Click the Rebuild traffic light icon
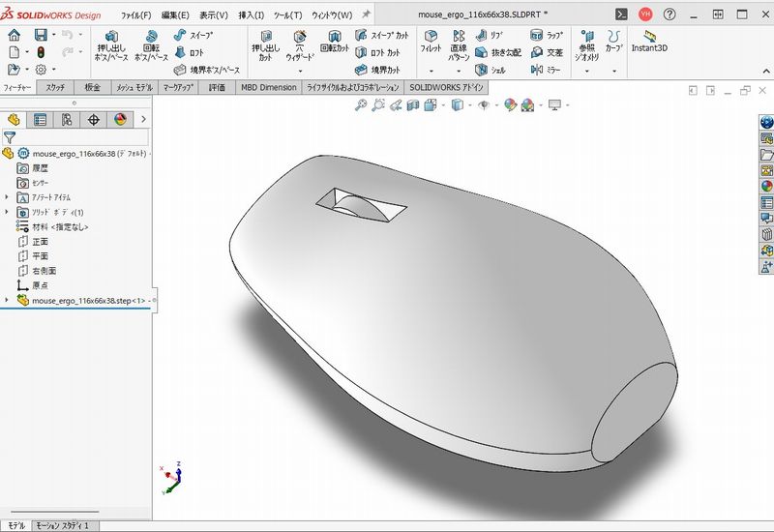The height and width of the screenshot is (532, 774). pos(41,52)
